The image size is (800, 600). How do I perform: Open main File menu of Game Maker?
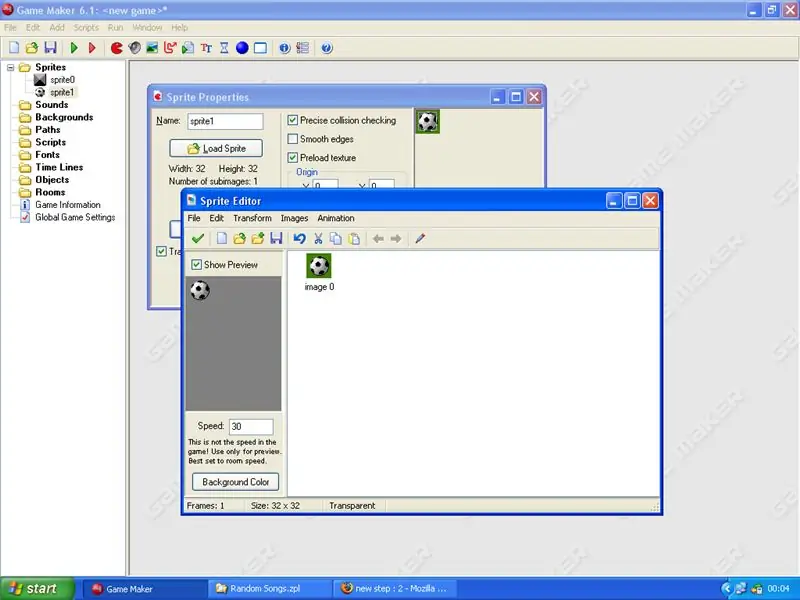[10, 28]
